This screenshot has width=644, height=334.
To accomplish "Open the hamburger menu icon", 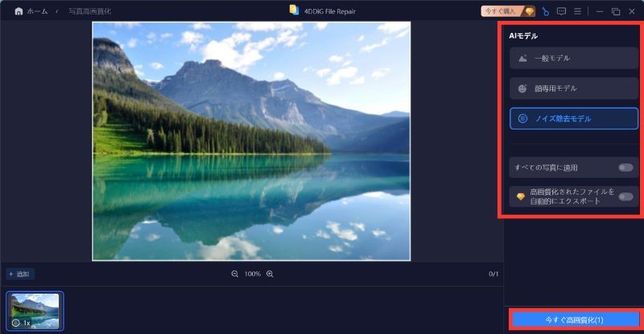I will point(577,11).
